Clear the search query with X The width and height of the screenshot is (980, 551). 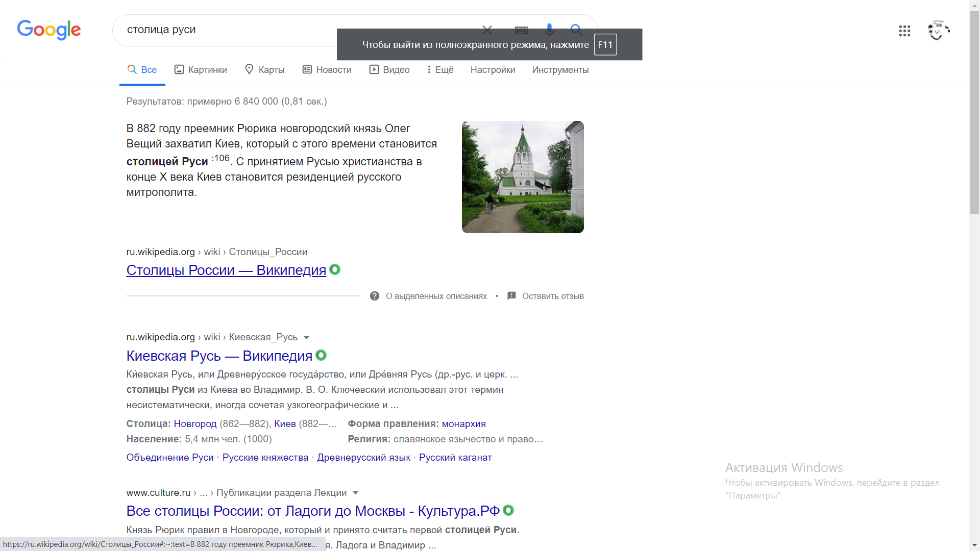[487, 30]
